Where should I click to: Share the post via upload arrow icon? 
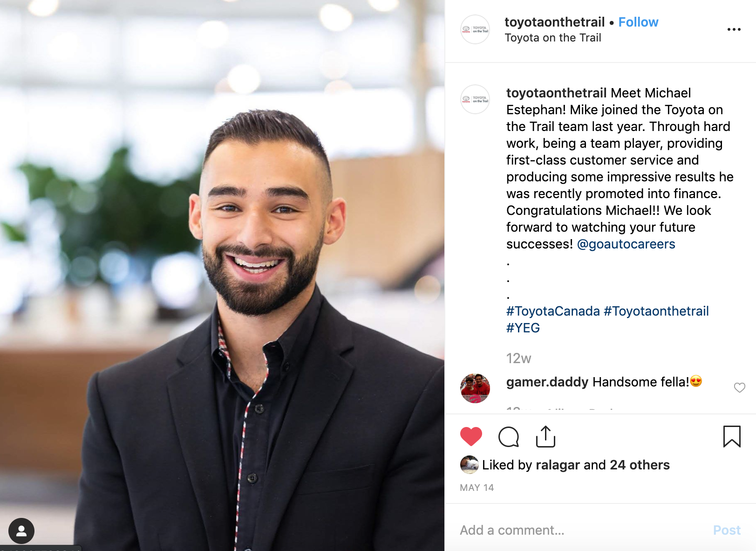tap(545, 436)
